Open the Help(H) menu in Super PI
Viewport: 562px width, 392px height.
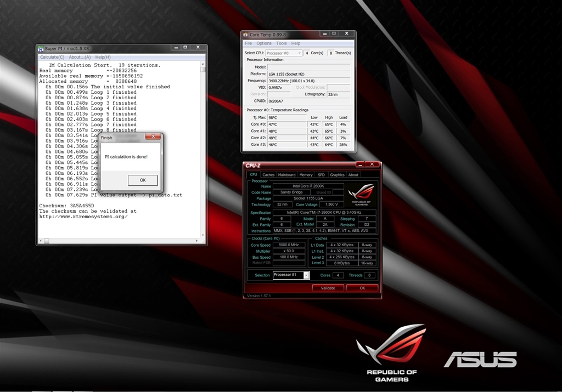tap(103, 57)
